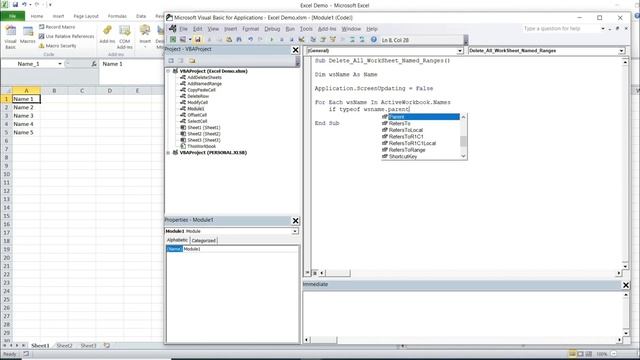The height and width of the screenshot is (360, 640).
Task: Select Parent in autocomplete list
Action: [x=420, y=117]
